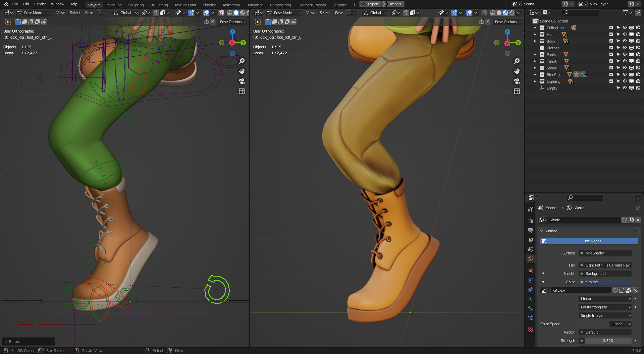Click the new collection icon in outliner
Viewport: 644px width, 354px height.
point(638,13)
